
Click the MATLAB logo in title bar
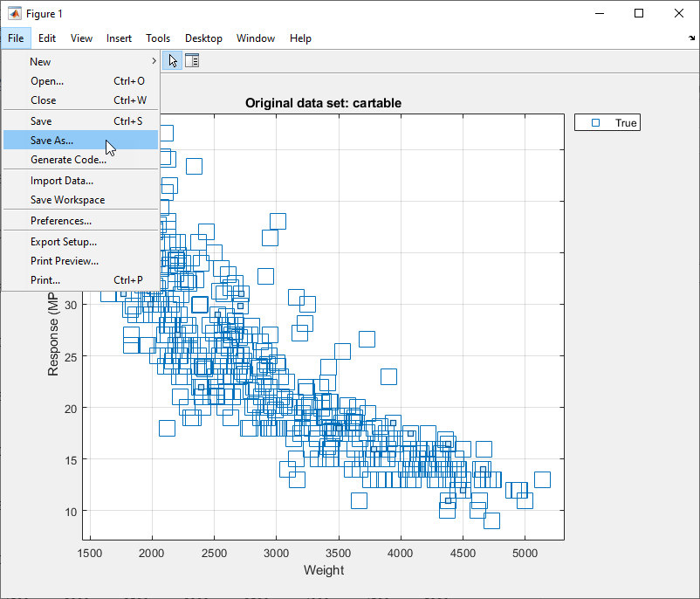point(14,14)
